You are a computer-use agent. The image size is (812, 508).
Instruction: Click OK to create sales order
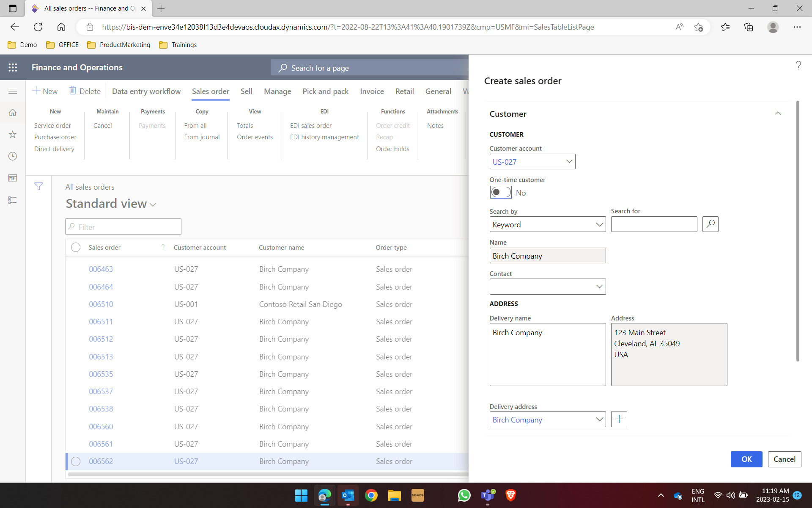(746, 459)
